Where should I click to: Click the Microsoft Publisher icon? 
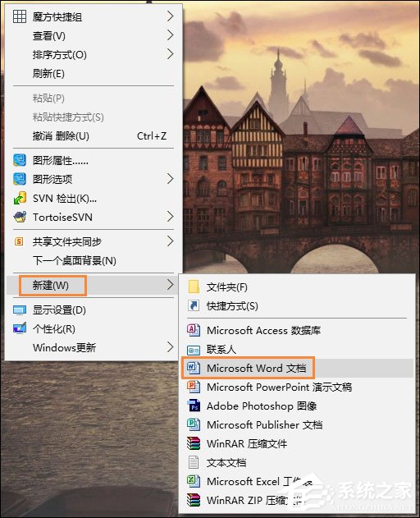[x=194, y=424]
